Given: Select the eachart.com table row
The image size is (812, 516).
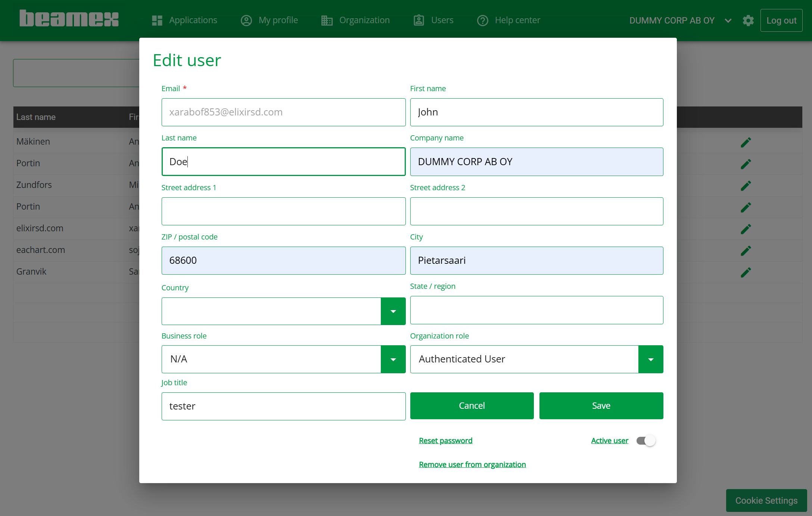Looking at the screenshot, I should pyautogui.click(x=76, y=250).
